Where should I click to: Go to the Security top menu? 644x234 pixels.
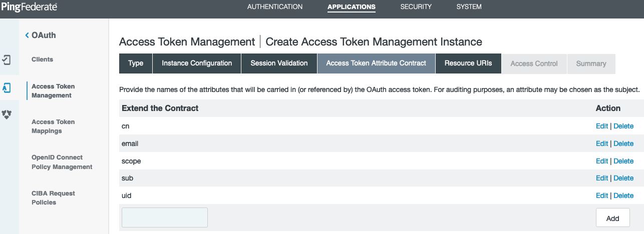pos(416,7)
